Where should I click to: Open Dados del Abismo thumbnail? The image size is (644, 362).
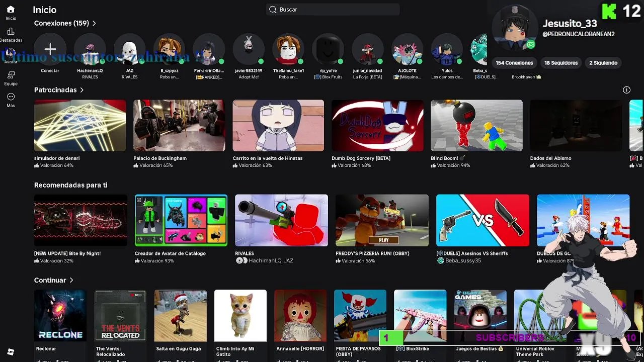coord(576,126)
